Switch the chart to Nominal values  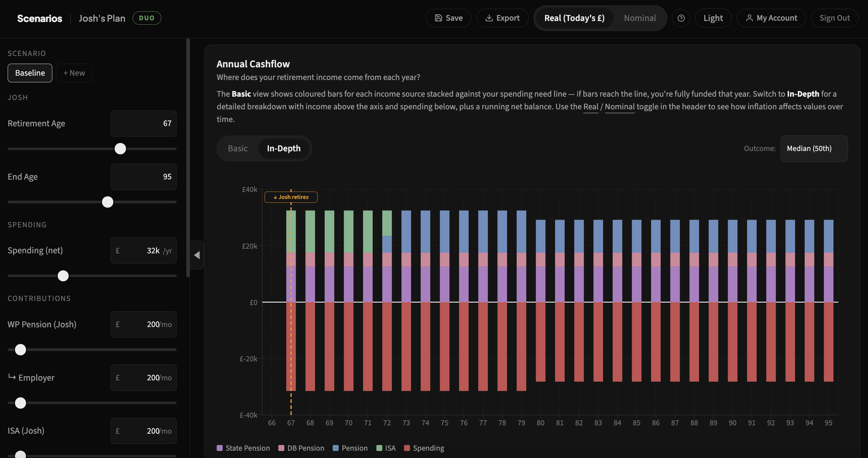640,18
